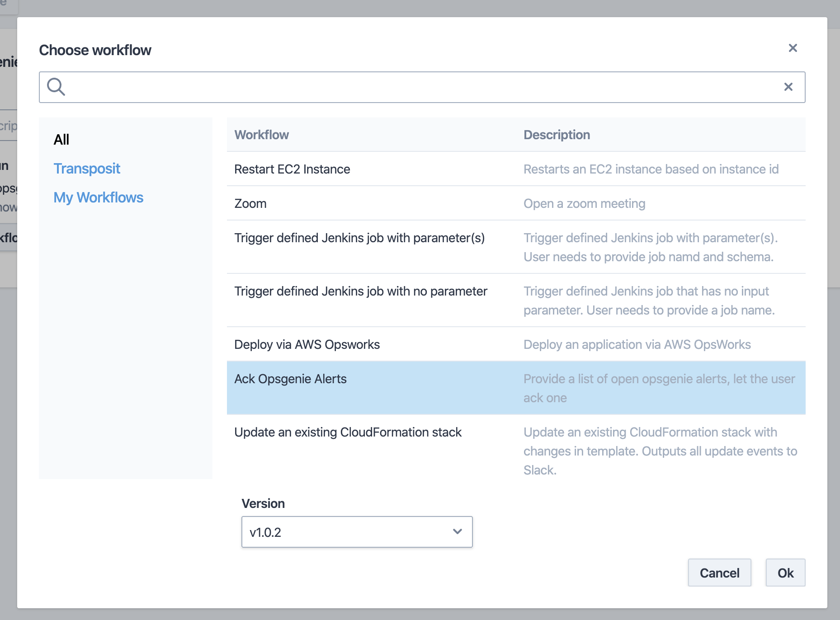Open the Version dropdown
This screenshot has height=620, width=840.
click(x=356, y=532)
